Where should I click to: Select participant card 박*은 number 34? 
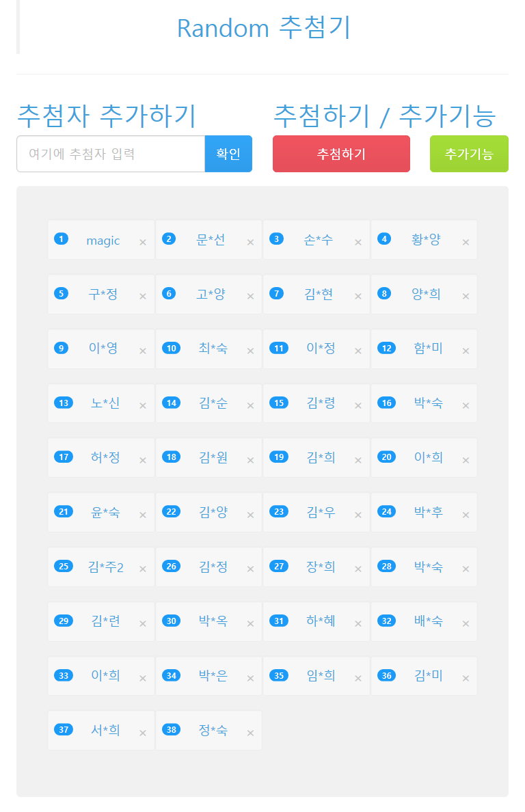(208, 676)
